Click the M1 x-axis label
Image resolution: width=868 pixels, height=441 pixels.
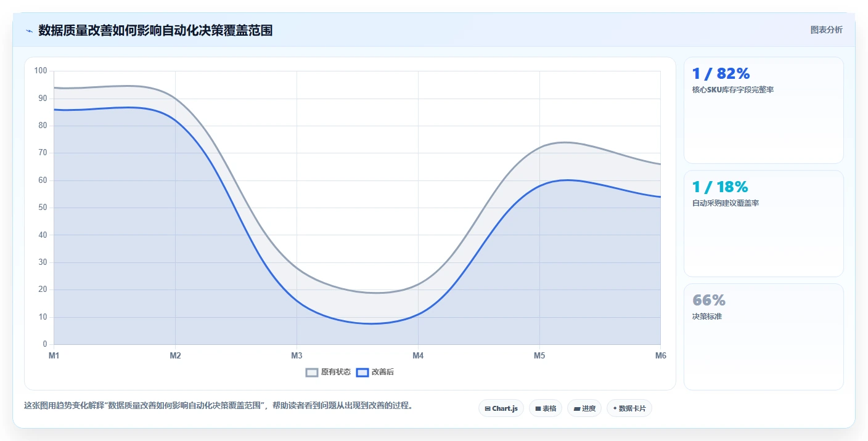54,355
